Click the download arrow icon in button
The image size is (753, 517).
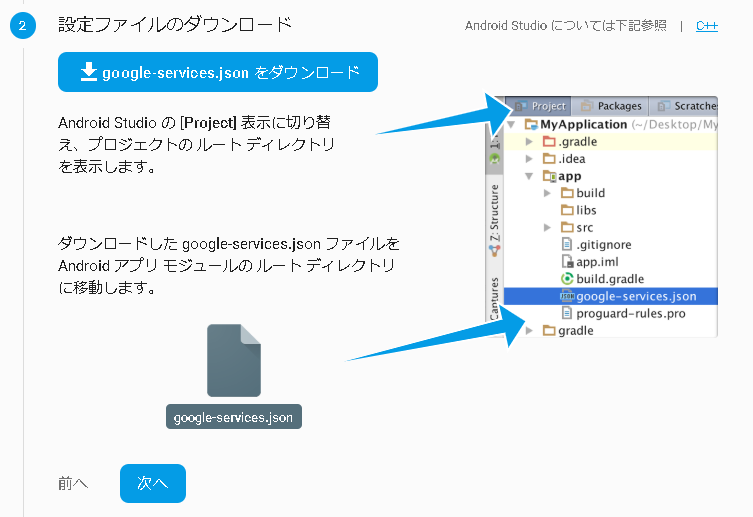click(88, 72)
